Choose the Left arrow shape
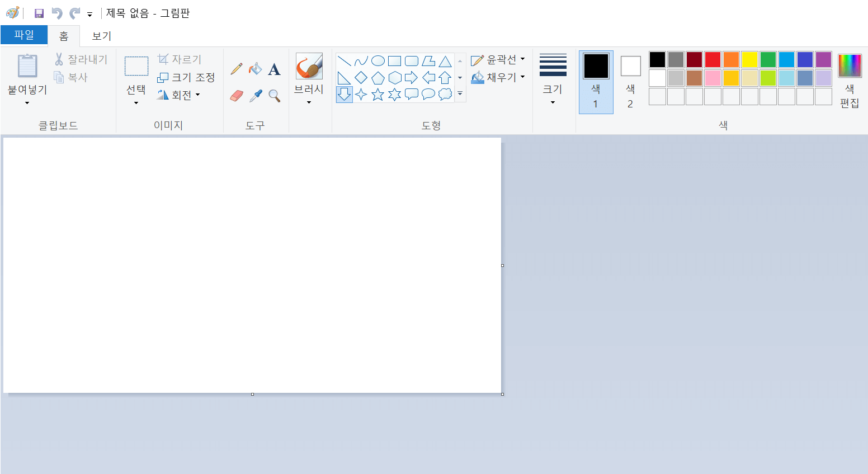Viewport: 868px width, 474px height. [428, 78]
